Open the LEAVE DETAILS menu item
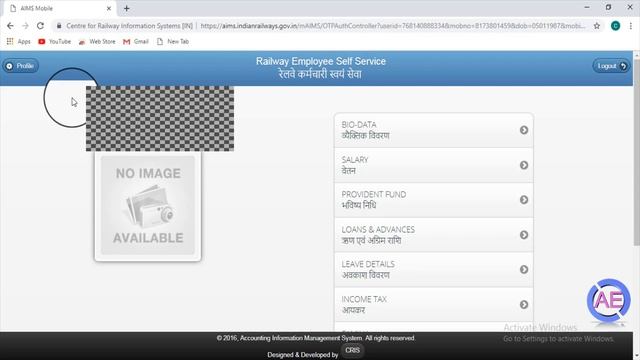 point(433,269)
